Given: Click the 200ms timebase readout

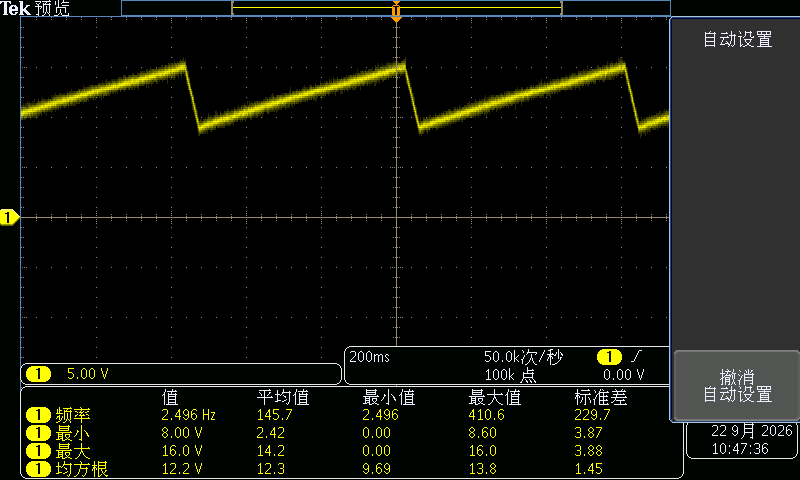Looking at the screenshot, I should (369, 357).
